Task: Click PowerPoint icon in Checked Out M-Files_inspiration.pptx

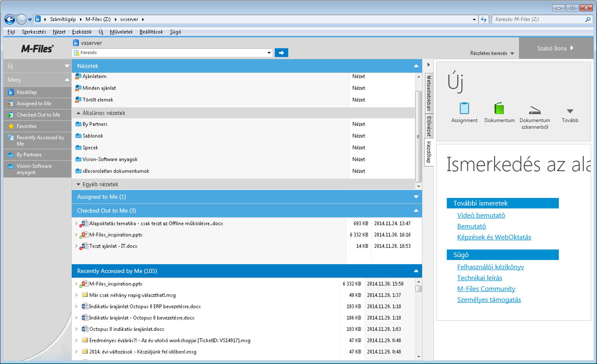Action: point(84,235)
